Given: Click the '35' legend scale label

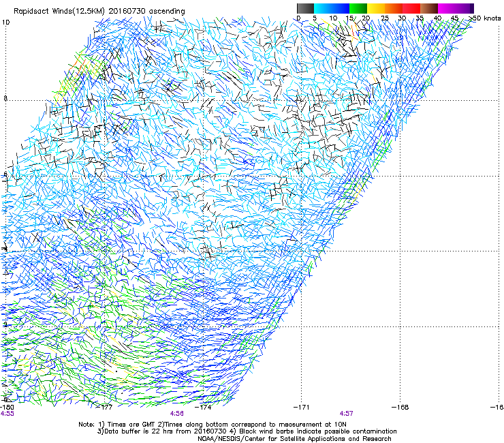Looking at the screenshot, I should click(x=420, y=18).
